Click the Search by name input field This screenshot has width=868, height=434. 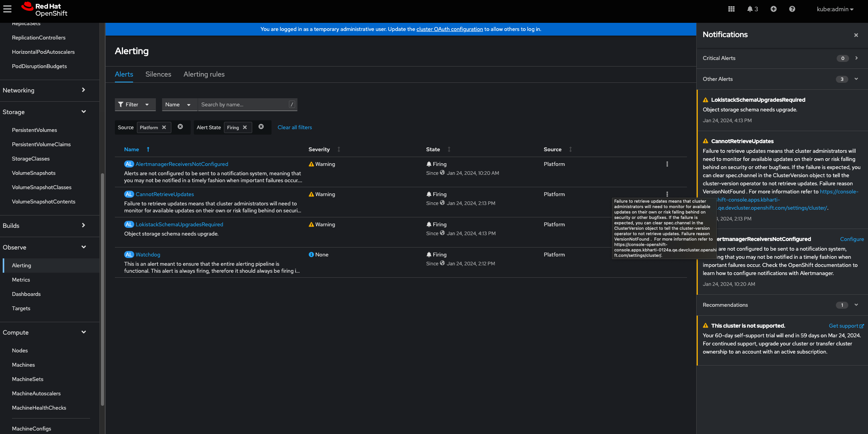[244, 104]
